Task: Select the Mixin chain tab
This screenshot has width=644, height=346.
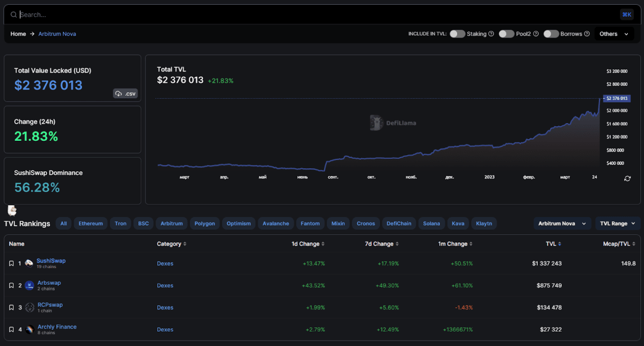Action: 338,224
